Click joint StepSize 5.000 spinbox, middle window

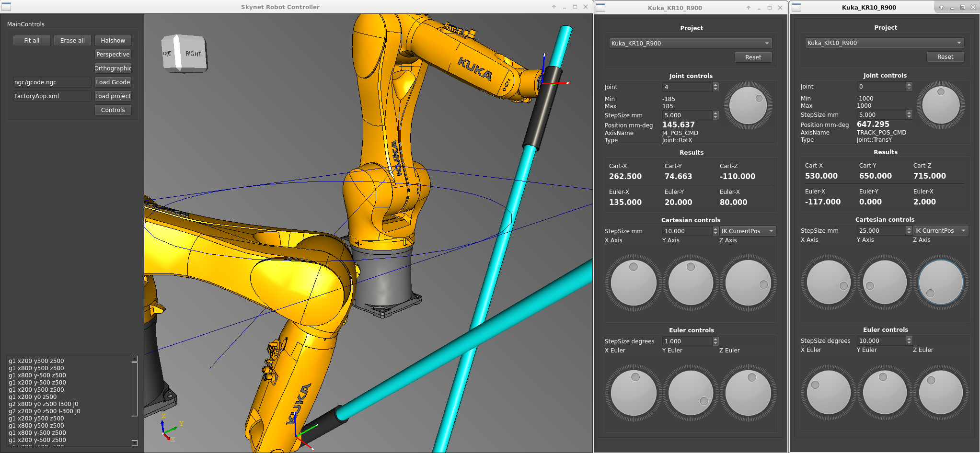tap(690, 115)
